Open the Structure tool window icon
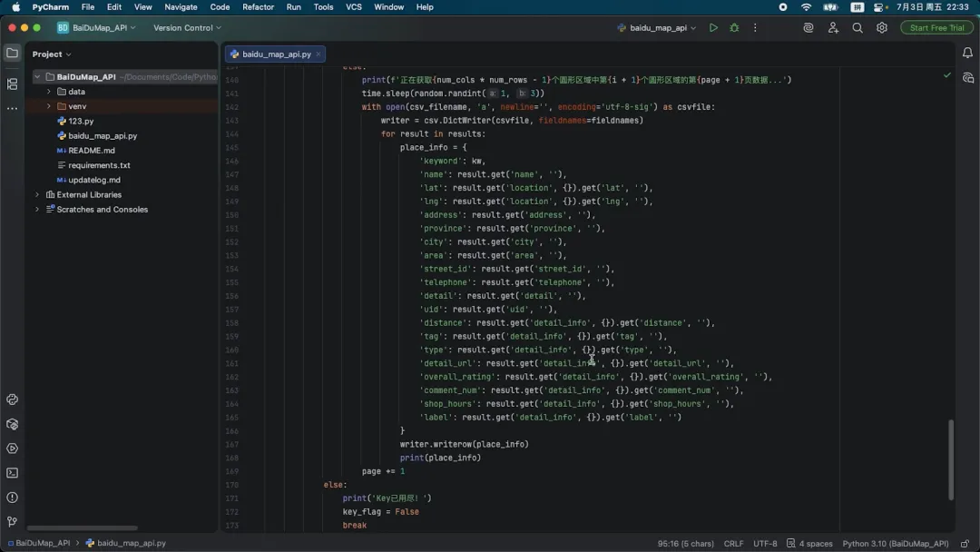Viewport: 980px width, 552px height. [12, 84]
